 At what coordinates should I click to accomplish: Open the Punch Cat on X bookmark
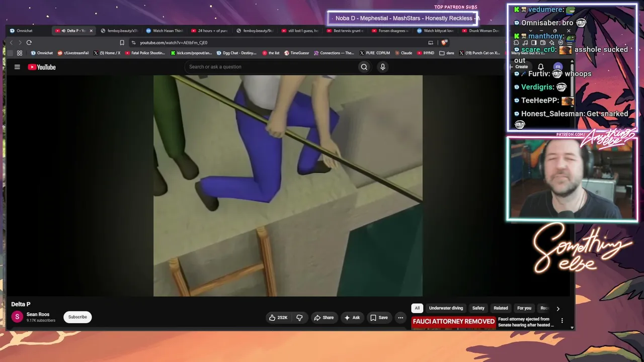pyautogui.click(x=479, y=53)
